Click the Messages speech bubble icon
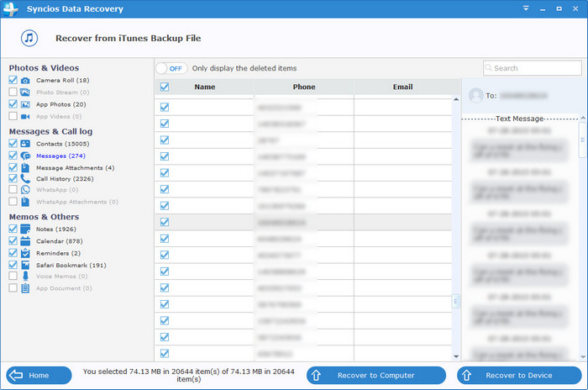 tap(25, 155)
